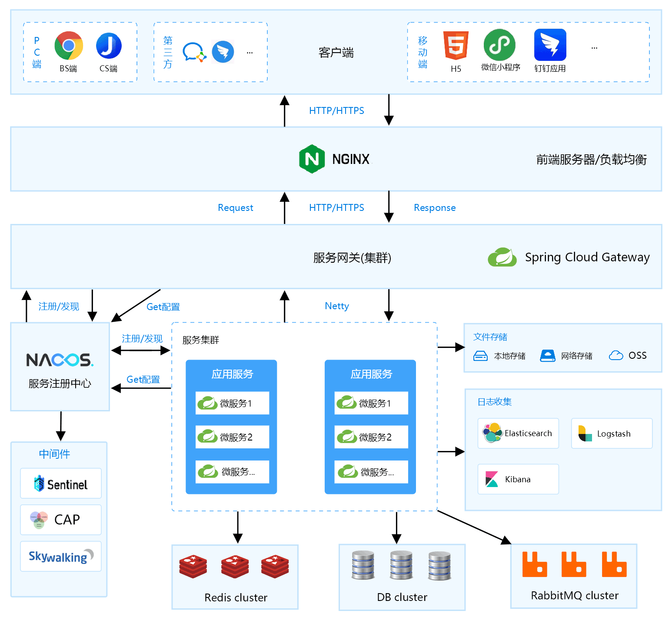Click the local storage drive icon
Image resolution: width=672 pixels, height=624 pixels.
coord(480,356)
